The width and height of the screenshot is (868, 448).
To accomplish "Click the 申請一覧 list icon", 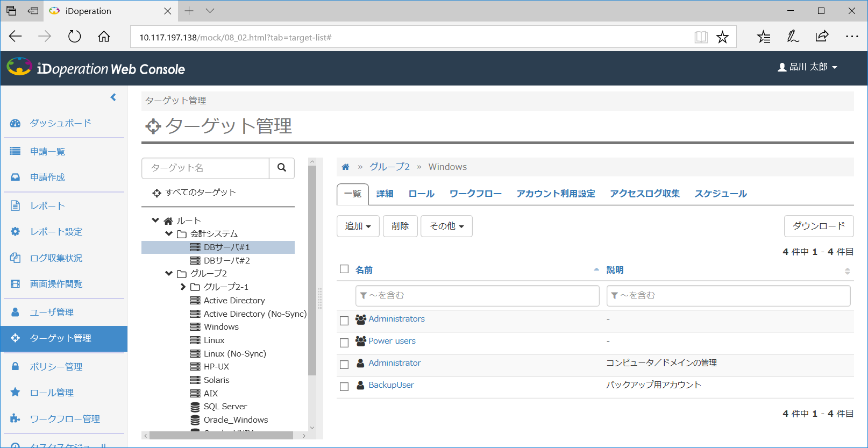I will pos(16,151).
